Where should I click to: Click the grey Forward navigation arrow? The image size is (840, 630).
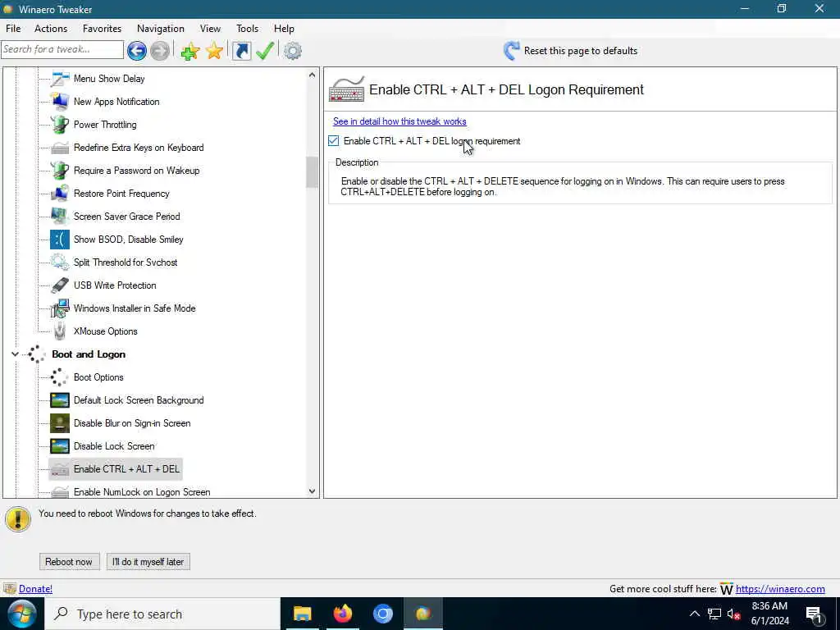click(160, 51)
